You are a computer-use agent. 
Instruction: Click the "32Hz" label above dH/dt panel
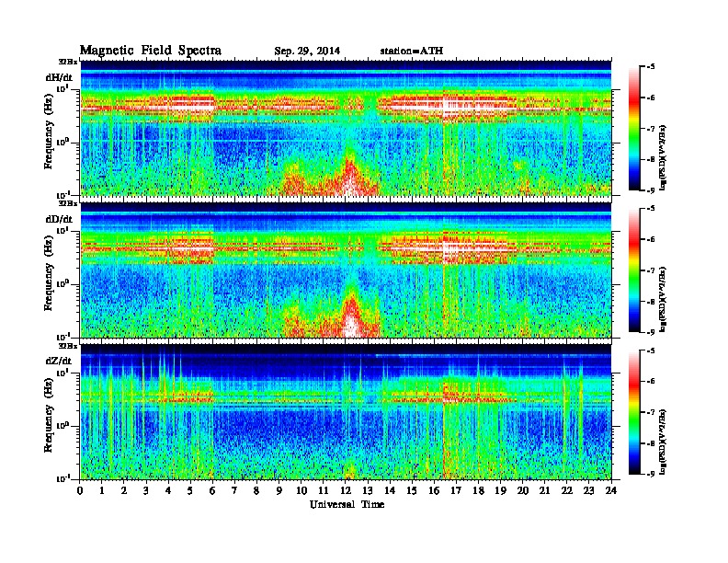click(68, 62)
